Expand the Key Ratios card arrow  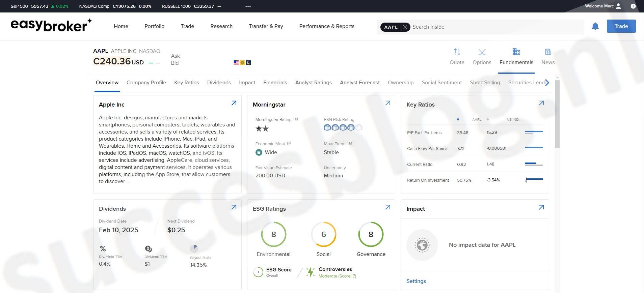tap(541, 103)
